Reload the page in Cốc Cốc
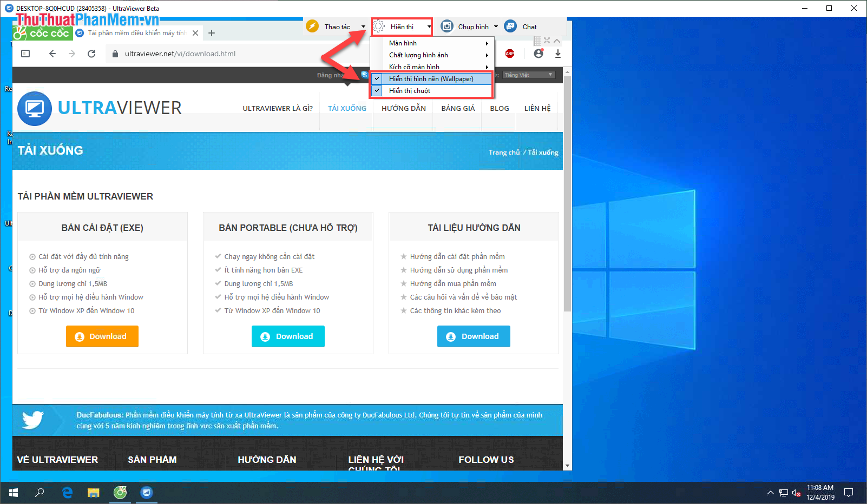 click(91, 54)
